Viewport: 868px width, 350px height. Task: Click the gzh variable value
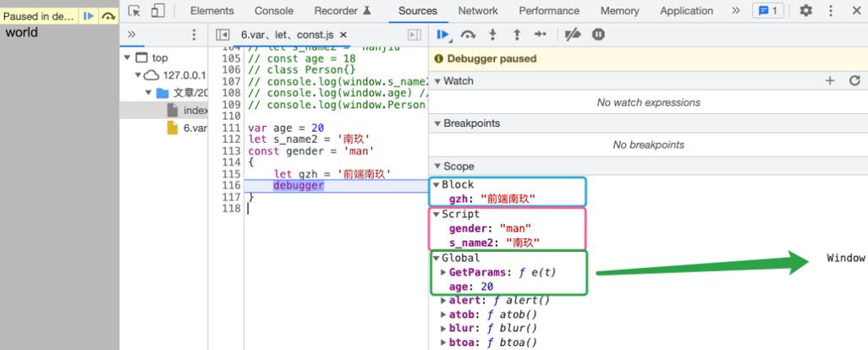(x=508, y=199)
